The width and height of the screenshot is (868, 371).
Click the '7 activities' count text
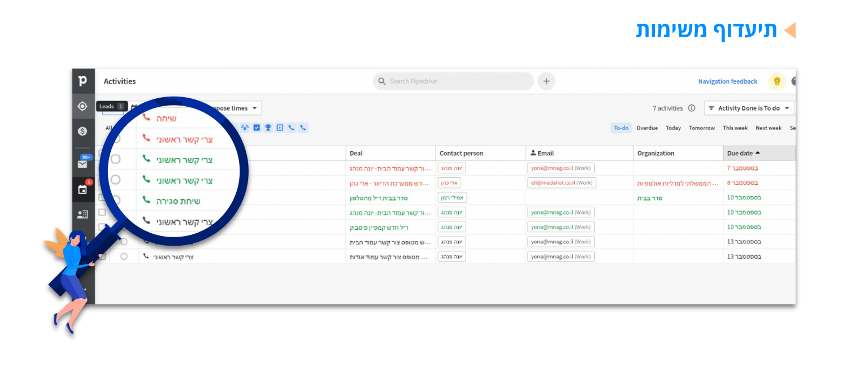point(667,108)
